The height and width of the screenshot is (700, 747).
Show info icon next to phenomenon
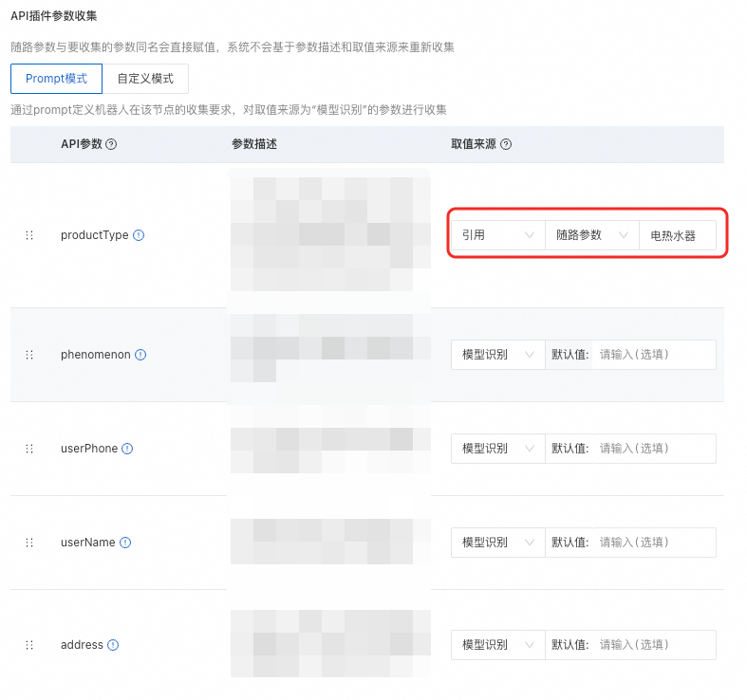point(140,355)
